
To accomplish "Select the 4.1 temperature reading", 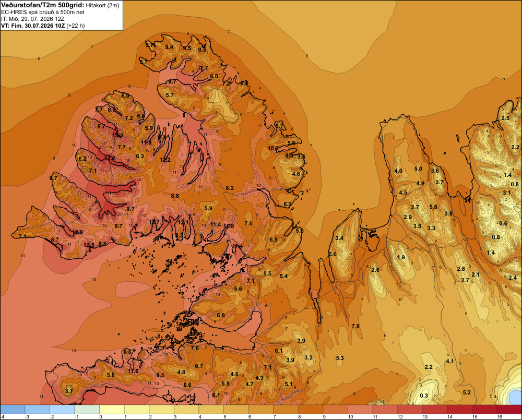I will pyautogui.click(x=450, y=361).
